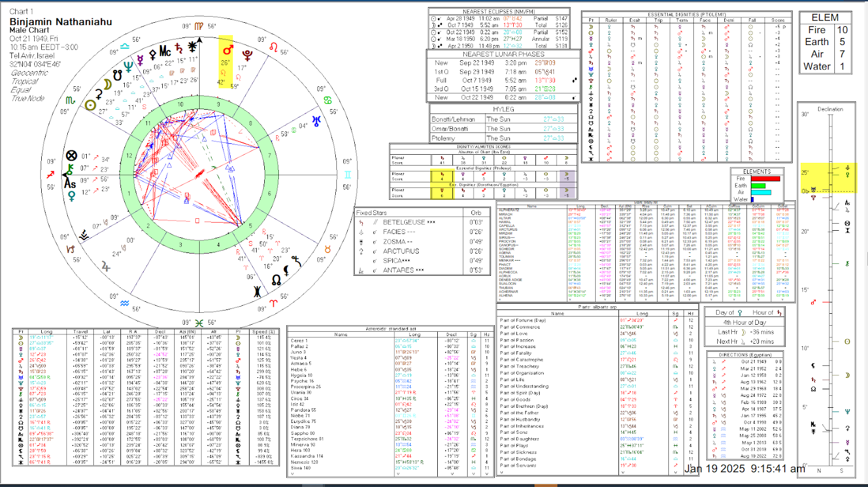
Task: Click the DIRECTIONS (Egyptian) table header
Action: click(x=745, y=355)
